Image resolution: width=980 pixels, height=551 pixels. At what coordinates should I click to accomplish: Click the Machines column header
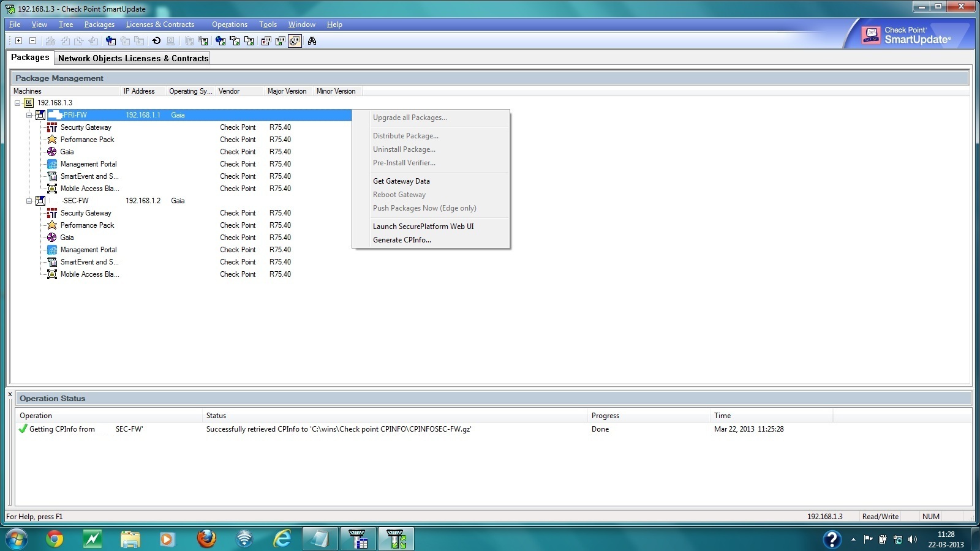[x=66, y=91]
